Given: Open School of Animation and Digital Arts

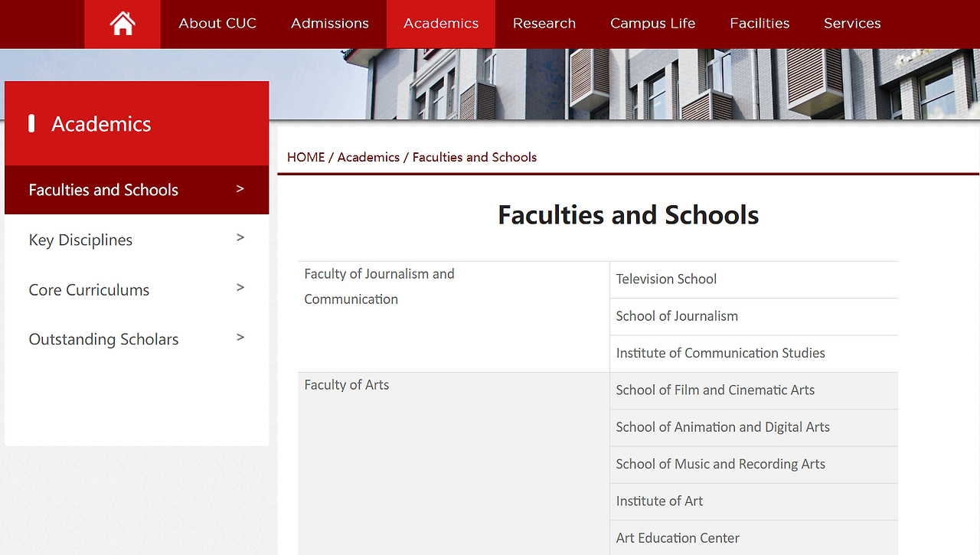Looking at the screenshot, I should pos(723,427).
